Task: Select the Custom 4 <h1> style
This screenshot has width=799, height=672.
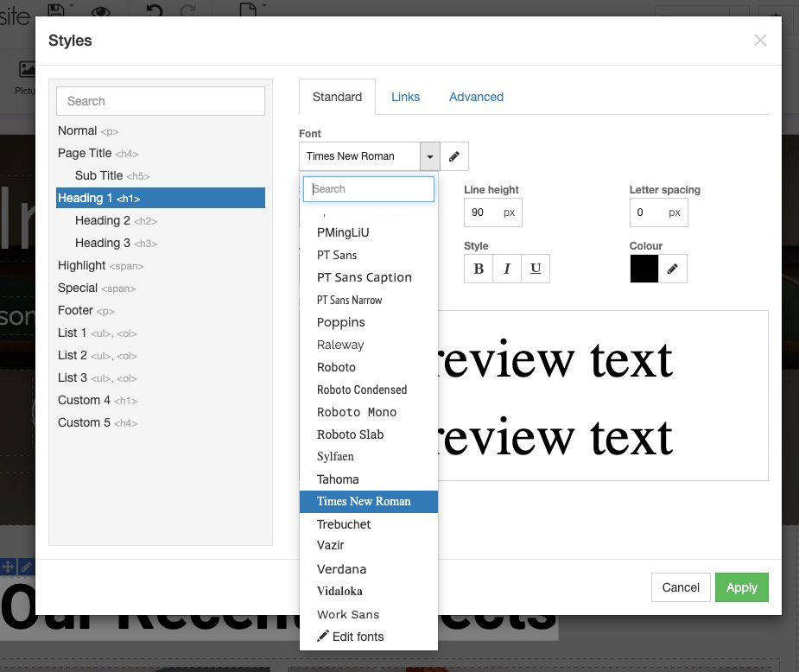Action: pos(161,400)
